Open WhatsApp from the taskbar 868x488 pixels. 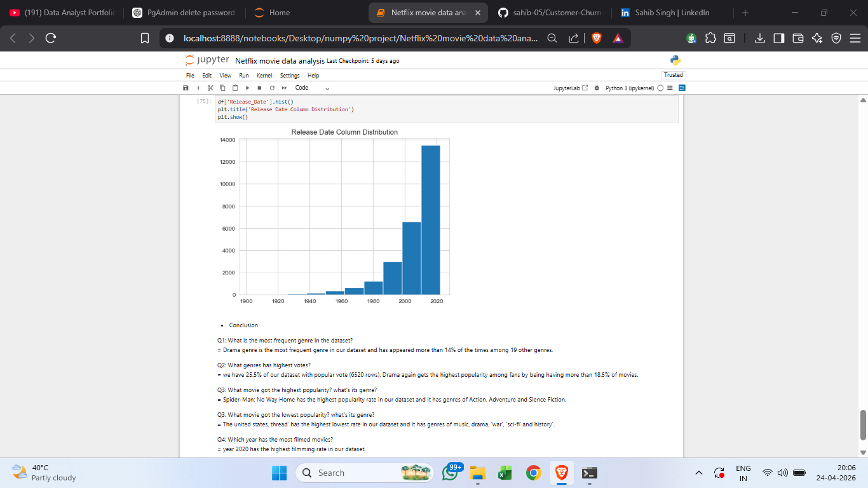(451, 473)
